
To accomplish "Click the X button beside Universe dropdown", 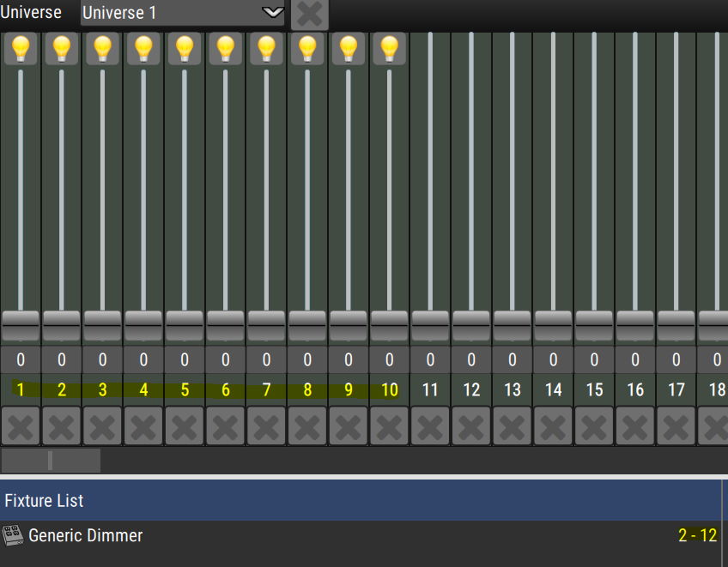I will click(x=310, y=15).
